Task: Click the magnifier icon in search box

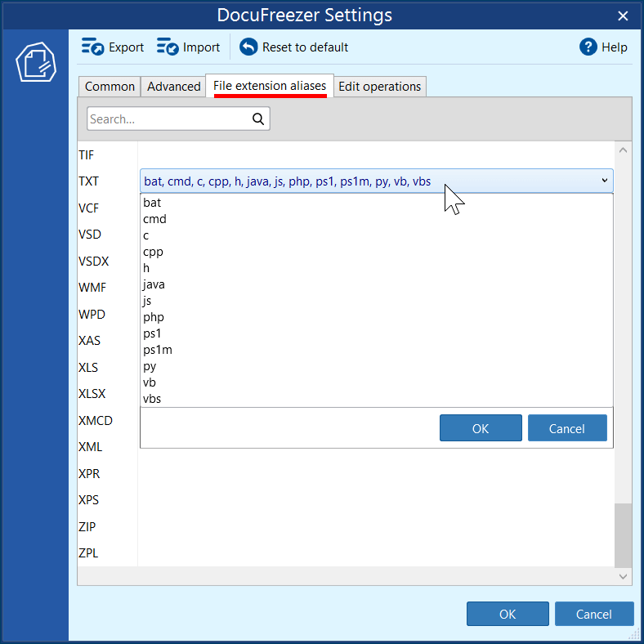Action: tap(258, 119)
